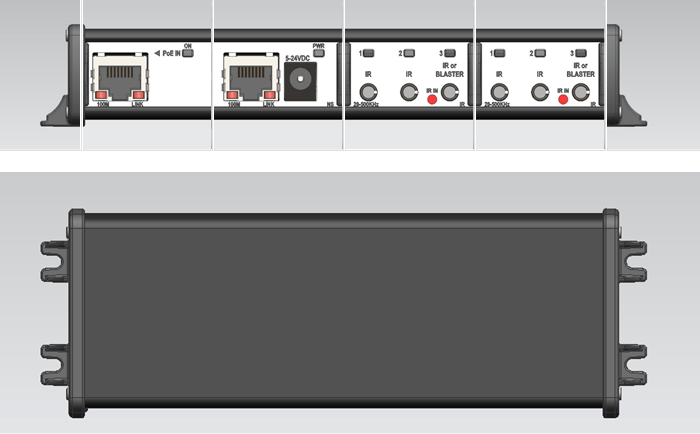Select rightmost module's IR or BLASTER jack

pos(581,92)
